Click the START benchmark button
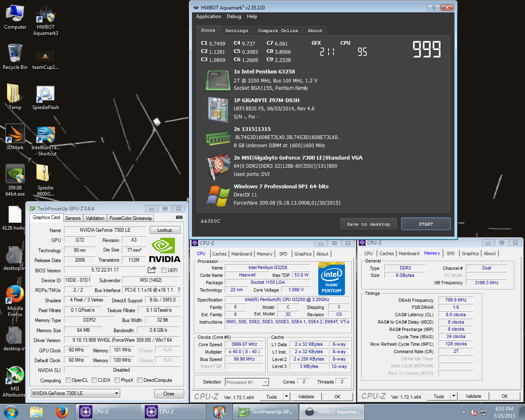 click(x=426, y=224)
